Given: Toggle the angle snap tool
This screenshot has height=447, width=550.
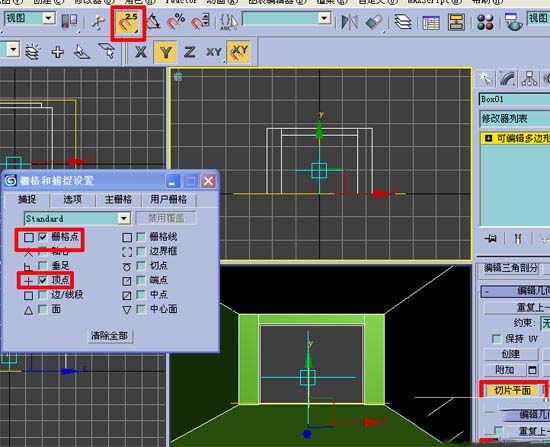Looking at the screenshot, I should tap(153, 22).
